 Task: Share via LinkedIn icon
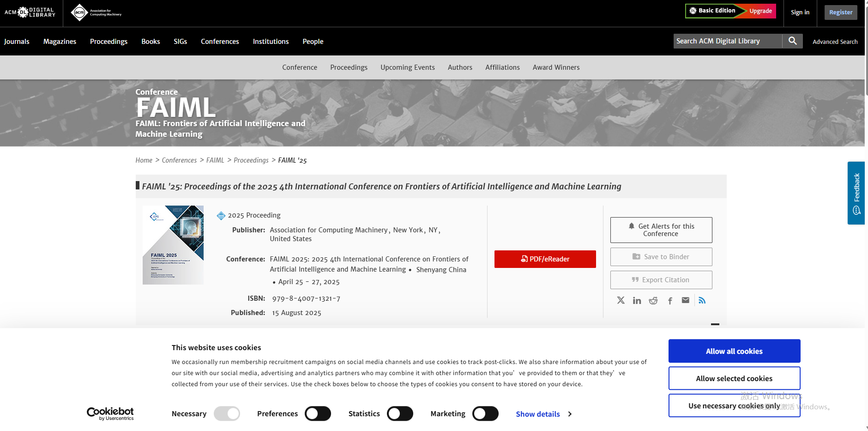tap(637, 301)
